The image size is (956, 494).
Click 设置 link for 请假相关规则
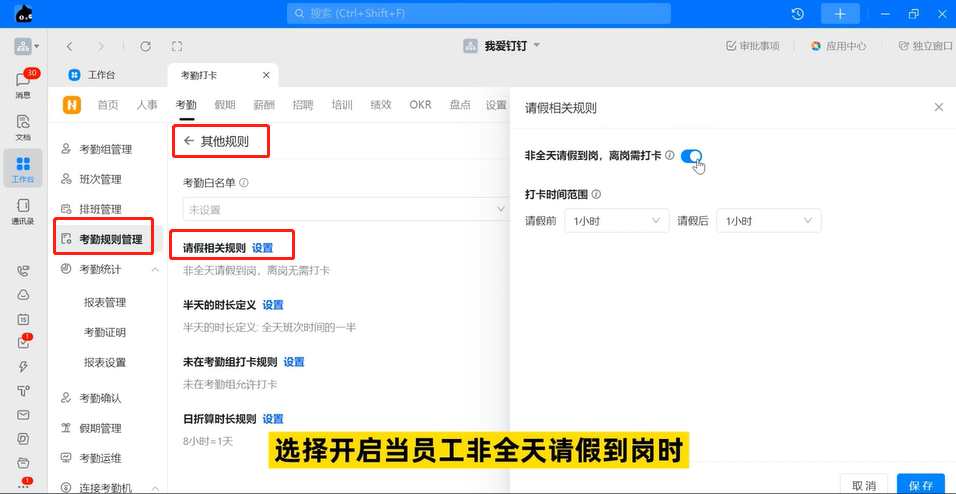click(x=263, y=248)
